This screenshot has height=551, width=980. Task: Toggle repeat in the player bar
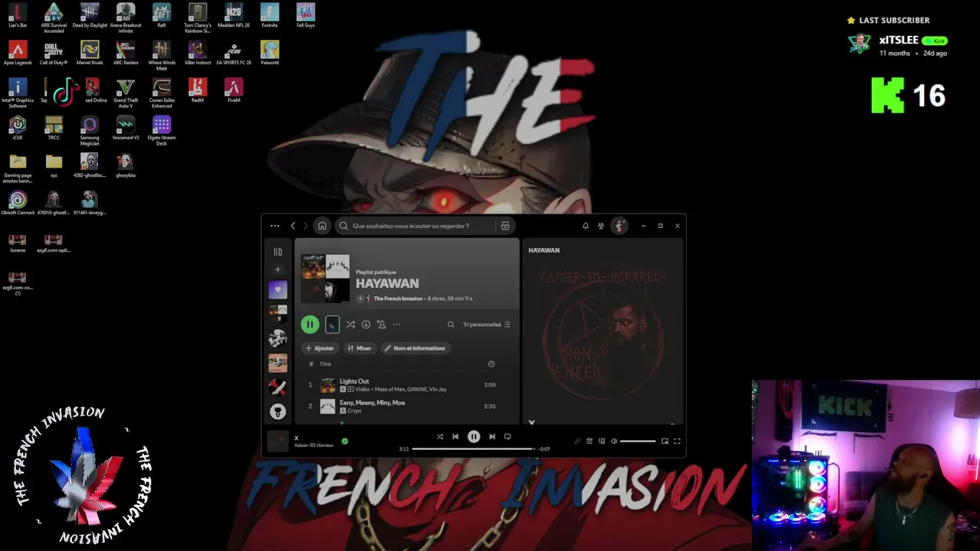pyautogui.click(x=508, y=437)
